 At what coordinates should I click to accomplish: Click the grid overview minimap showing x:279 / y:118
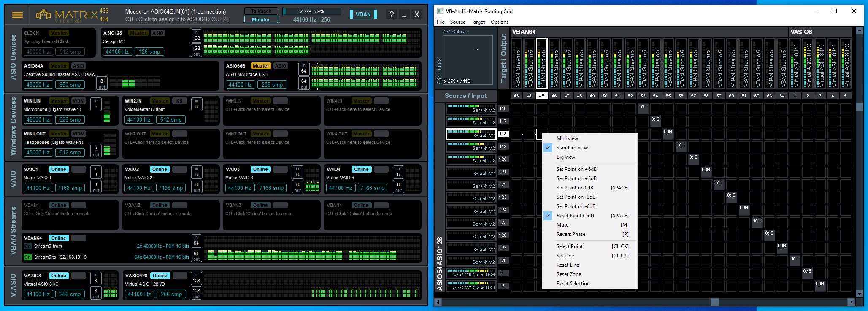[468, 60]
